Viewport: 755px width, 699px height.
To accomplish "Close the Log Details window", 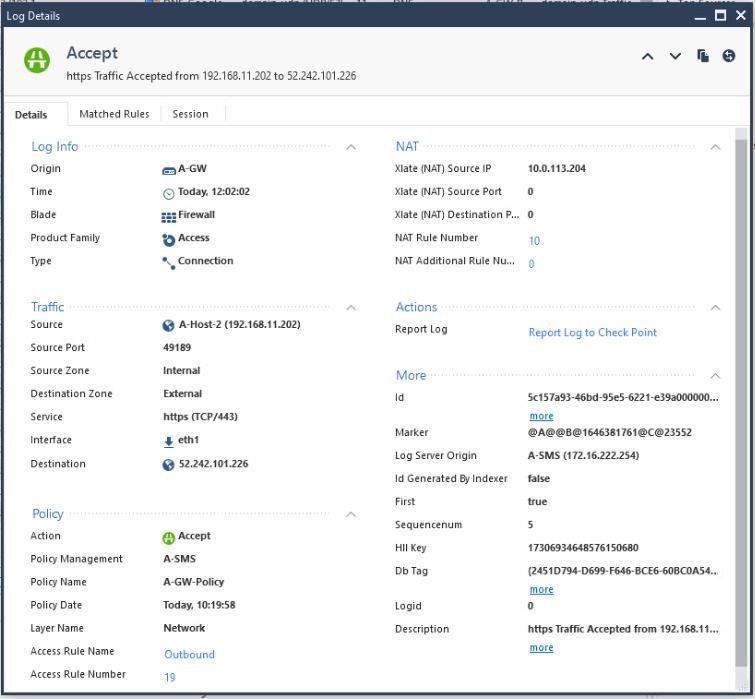I will tap(741, 15).
